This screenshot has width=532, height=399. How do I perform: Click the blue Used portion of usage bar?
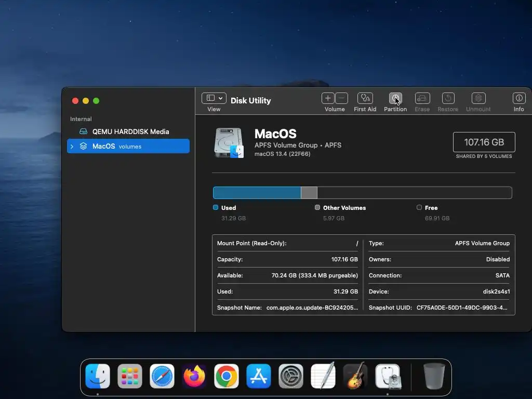(257, 193)
